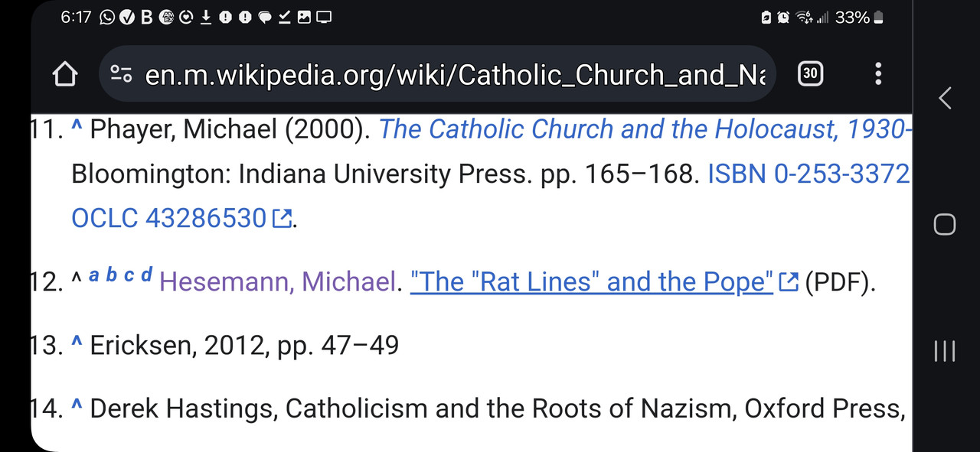Viewport: 980px width, 452px height.
Task: Jump back via caret of reference 13 Ericksen
Action: coord(77,344)
